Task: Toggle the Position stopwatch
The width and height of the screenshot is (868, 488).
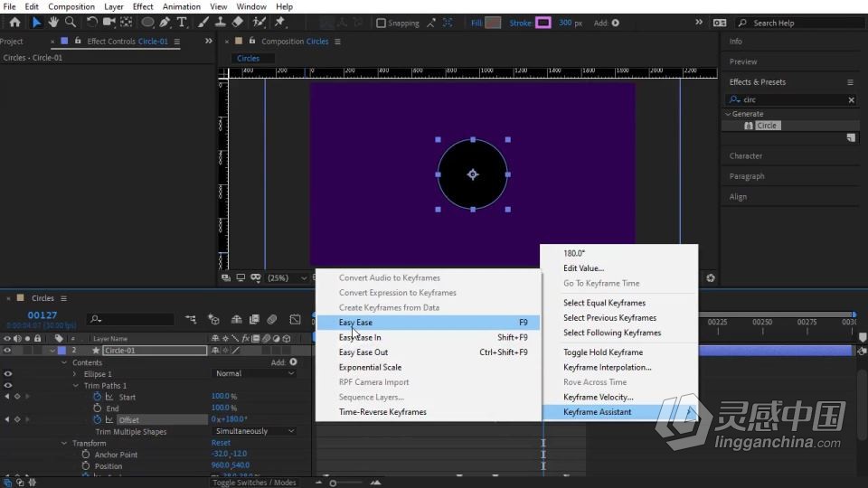Action: (x=86, y=465)
